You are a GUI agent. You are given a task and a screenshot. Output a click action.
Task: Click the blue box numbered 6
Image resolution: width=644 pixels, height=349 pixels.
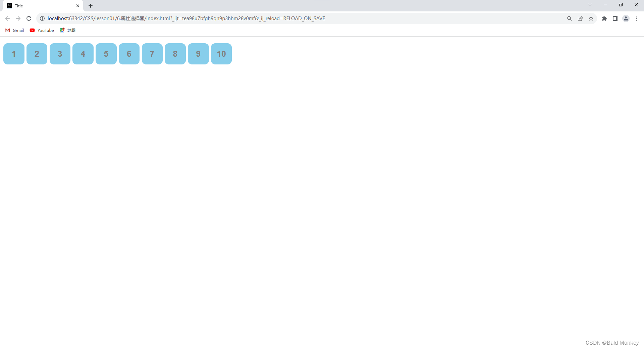(129, 54)
